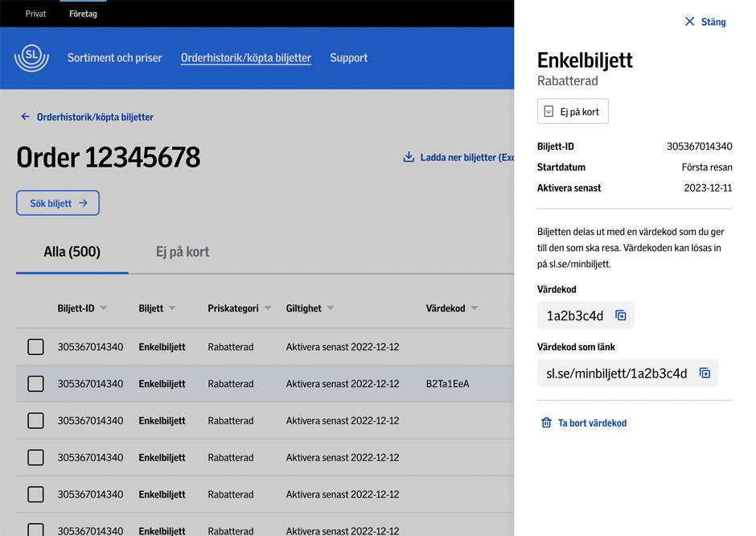Close the panel with the X Stäng icon

689,22
